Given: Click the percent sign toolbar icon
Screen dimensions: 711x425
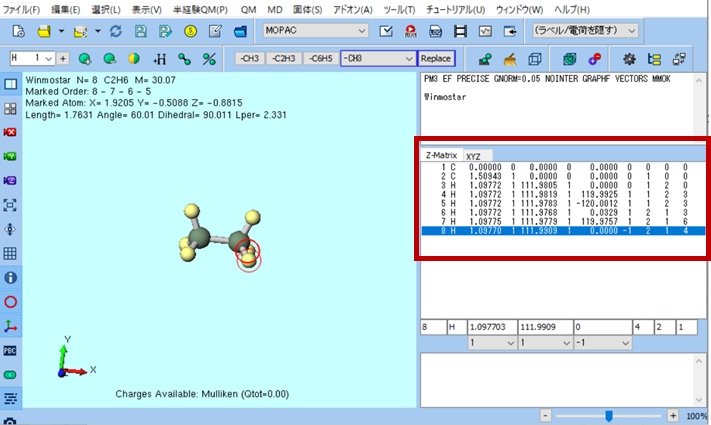Looking at the screenshot, I should click(x=209, y=59).
